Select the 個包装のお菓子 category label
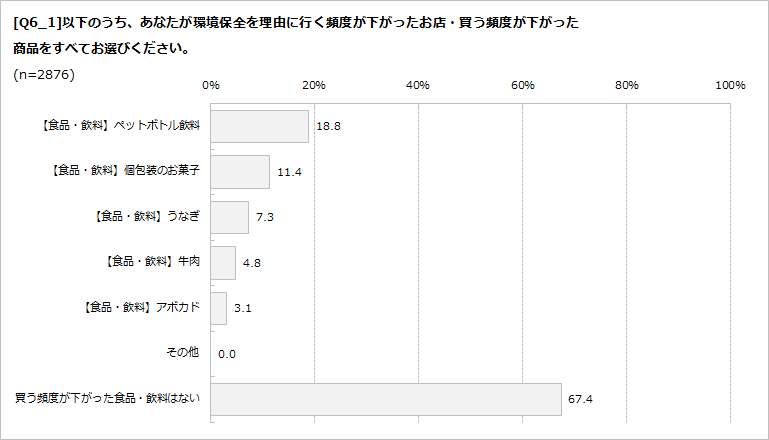The width and height of the screenshot is (769, 440). click(125, 171)
